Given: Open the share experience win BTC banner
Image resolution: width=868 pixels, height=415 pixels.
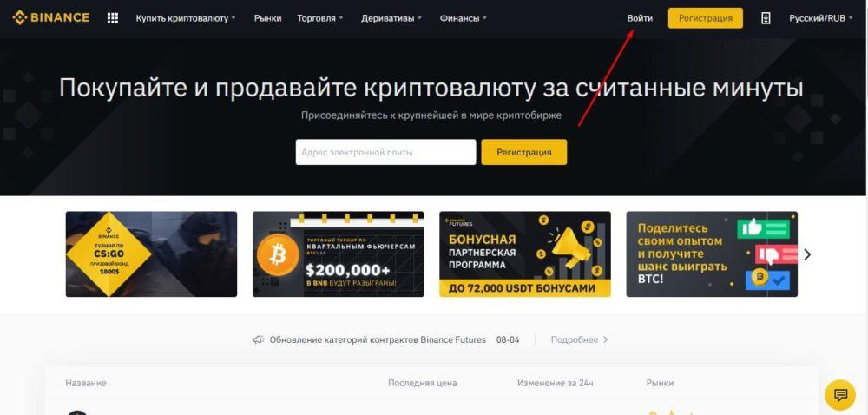Looking at the screenshot, I should tap(712, 254).
